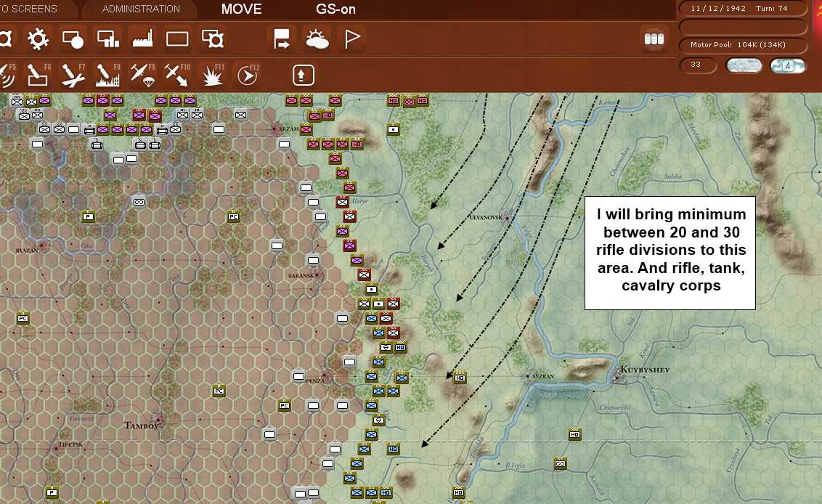The image size is (822, 504).
Task: Open the factory production icon
Action: pos(142,38)
